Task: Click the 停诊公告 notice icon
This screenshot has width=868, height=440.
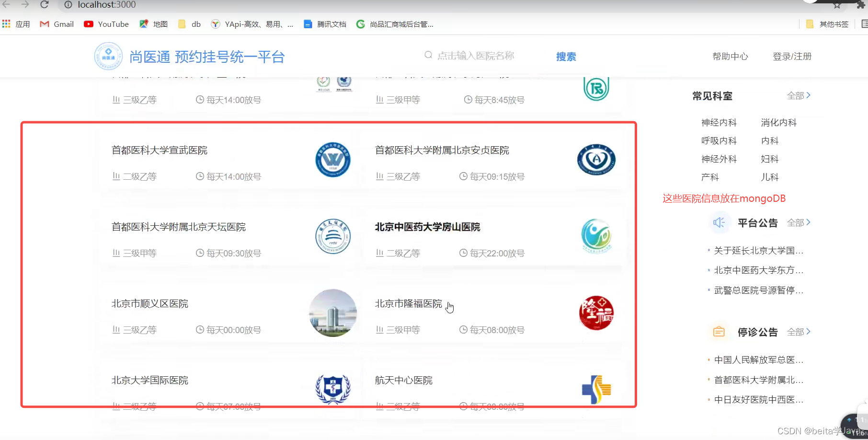Action: click(x=719, y=332)
